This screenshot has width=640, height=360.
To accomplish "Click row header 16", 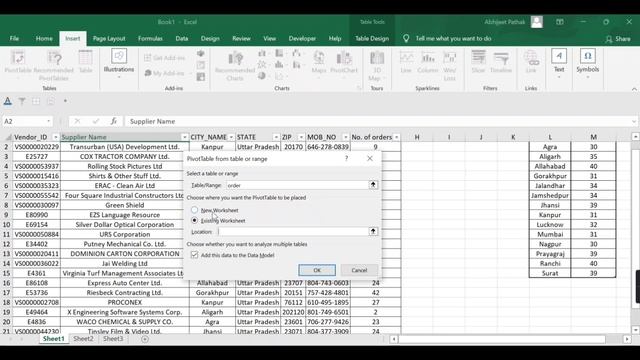I will point(6,283).
